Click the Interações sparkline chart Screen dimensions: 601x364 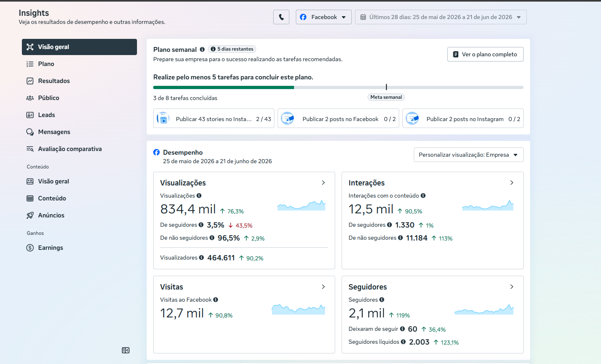(x=488, y=205)
